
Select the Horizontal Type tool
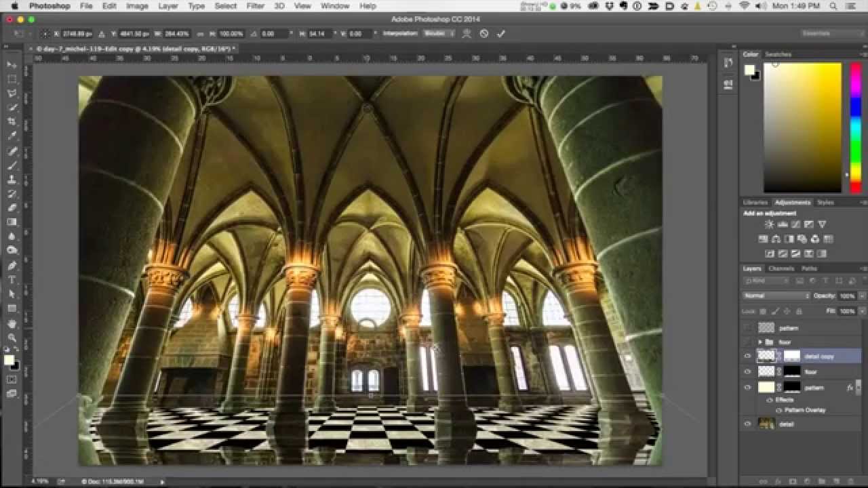click(12, 280)
